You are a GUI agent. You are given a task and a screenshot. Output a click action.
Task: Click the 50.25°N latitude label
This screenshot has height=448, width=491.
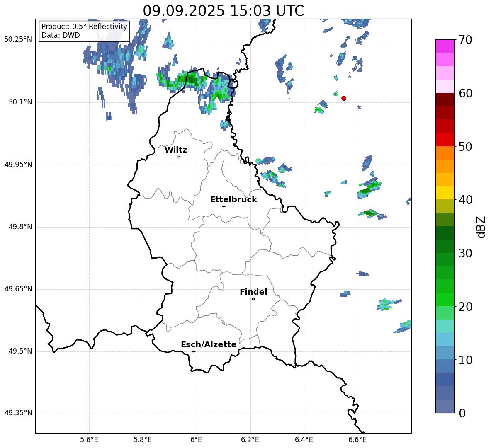coord(18,40)
